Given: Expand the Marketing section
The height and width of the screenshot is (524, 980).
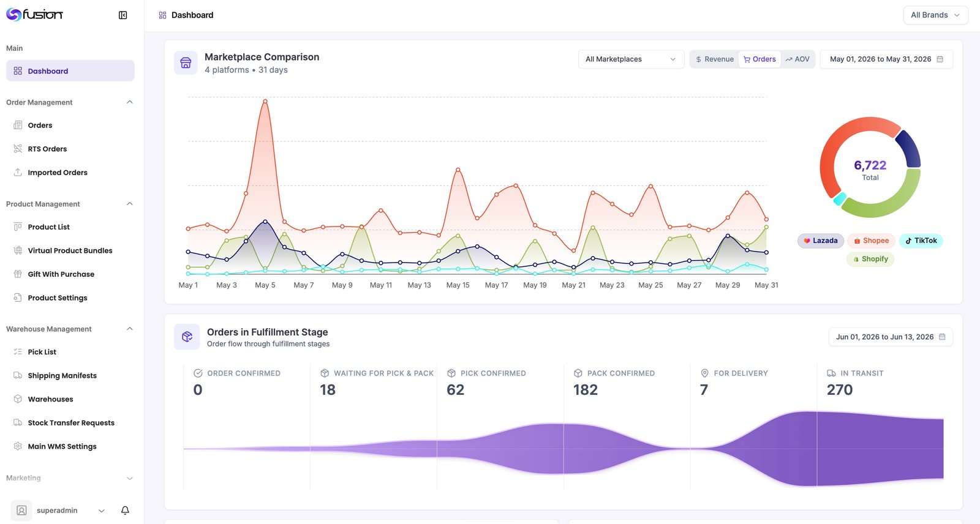Looking at the screenshot, I should click(x=129, y=478).
